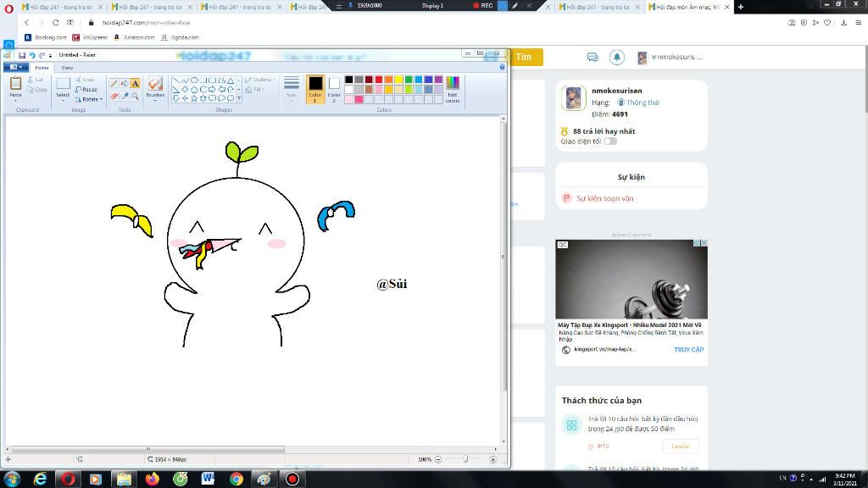Click the Crop tool in Paint ribbon
Viewport: 868px width, 488px height.
click(85, 80)
